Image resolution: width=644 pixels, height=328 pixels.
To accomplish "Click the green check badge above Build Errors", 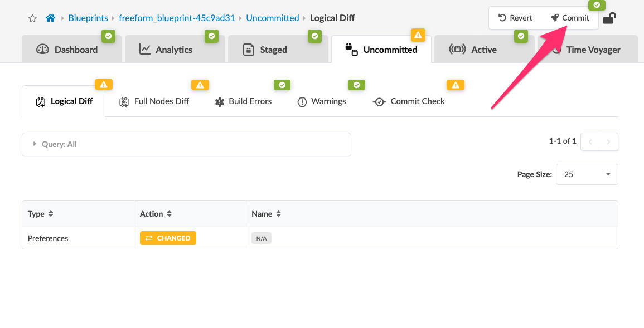I will coord(282,85).
